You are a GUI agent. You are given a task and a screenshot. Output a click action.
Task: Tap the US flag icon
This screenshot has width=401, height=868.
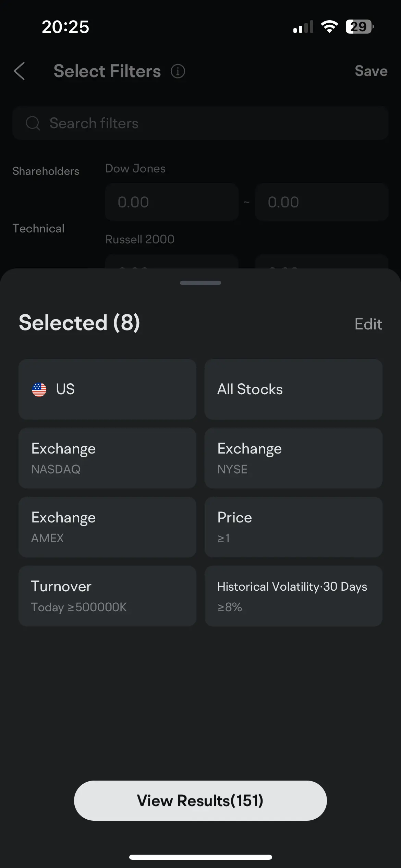(x=39, y=389)
